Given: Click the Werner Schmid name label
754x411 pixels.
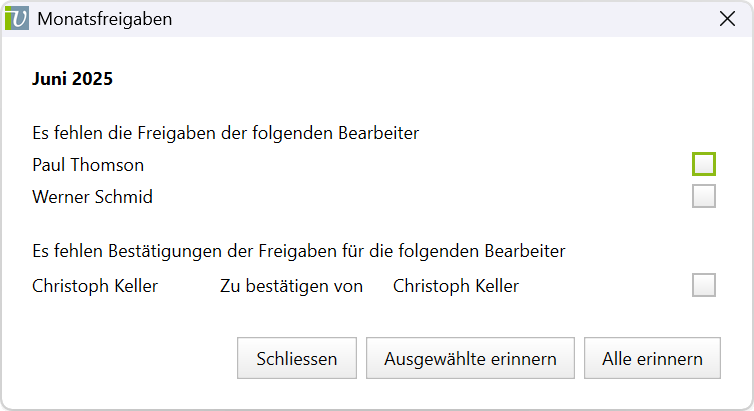Looking at the screenshot, I should 92,197.
